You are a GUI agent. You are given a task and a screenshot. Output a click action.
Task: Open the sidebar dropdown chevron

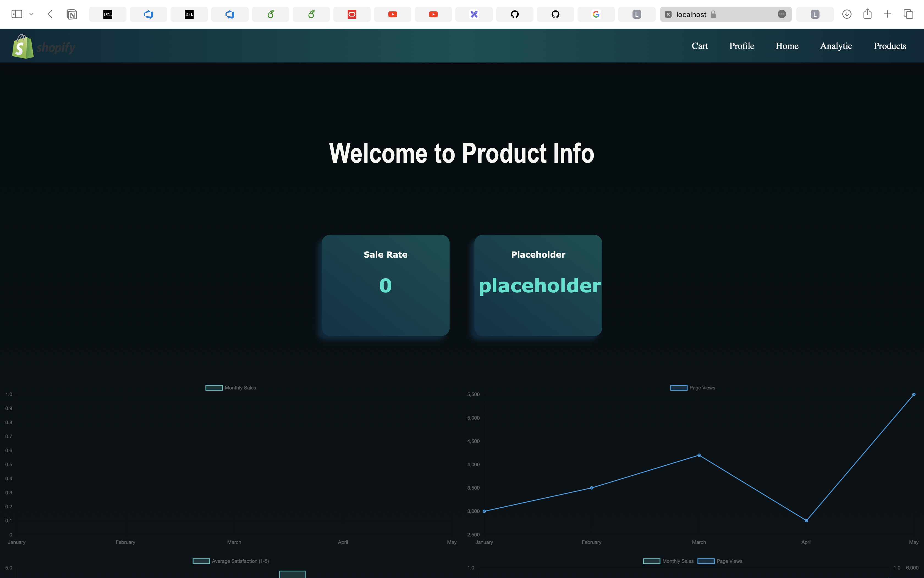(x=31, y=14)
